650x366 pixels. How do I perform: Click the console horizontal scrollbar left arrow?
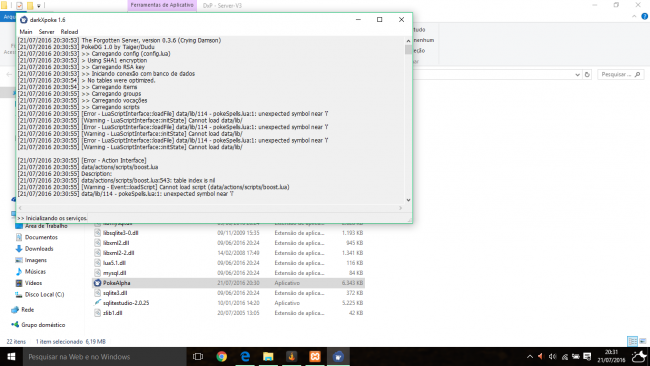pyautogui.click(x=20, y=208)
